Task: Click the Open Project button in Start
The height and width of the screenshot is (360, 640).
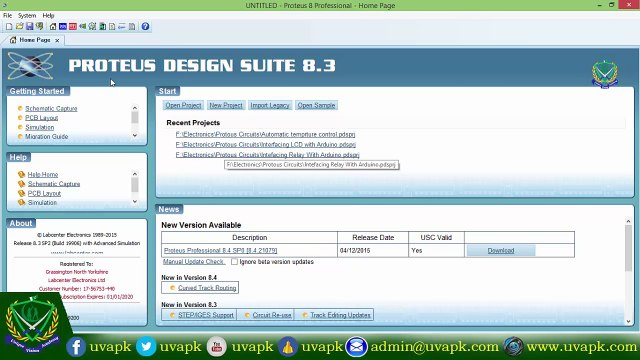Action: point(183,105)
